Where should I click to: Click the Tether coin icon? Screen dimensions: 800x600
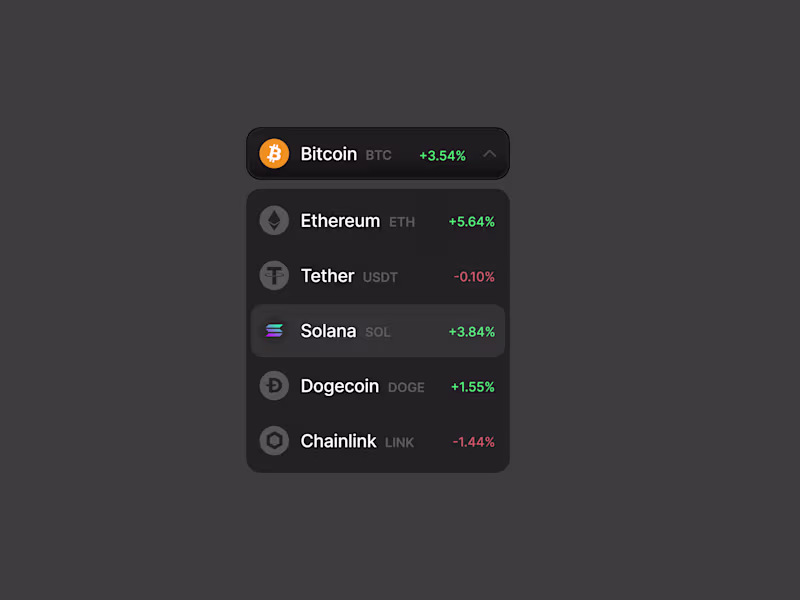(x=274, y=276)
